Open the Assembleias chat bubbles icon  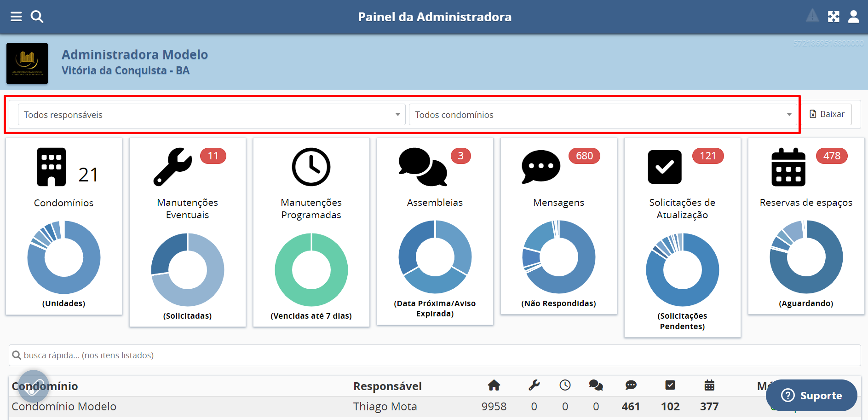[423, 167]
